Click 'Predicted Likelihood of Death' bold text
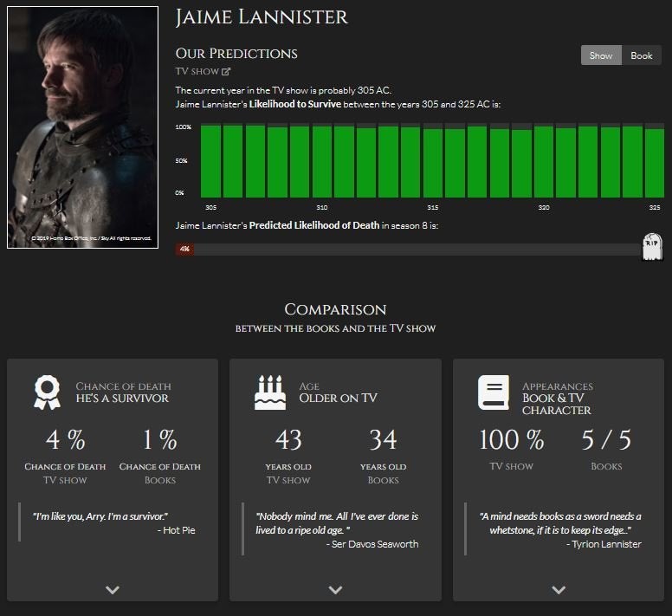 click(x=314, y=225)
